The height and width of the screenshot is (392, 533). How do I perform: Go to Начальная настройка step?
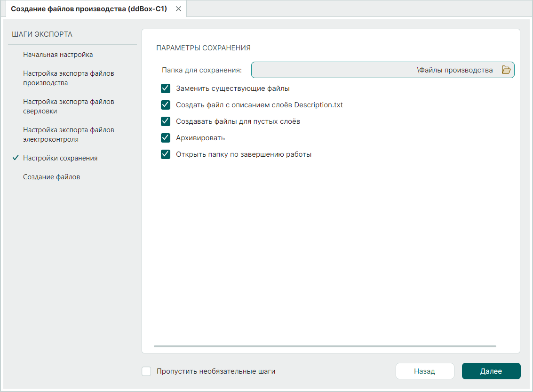tap(58, 55)
